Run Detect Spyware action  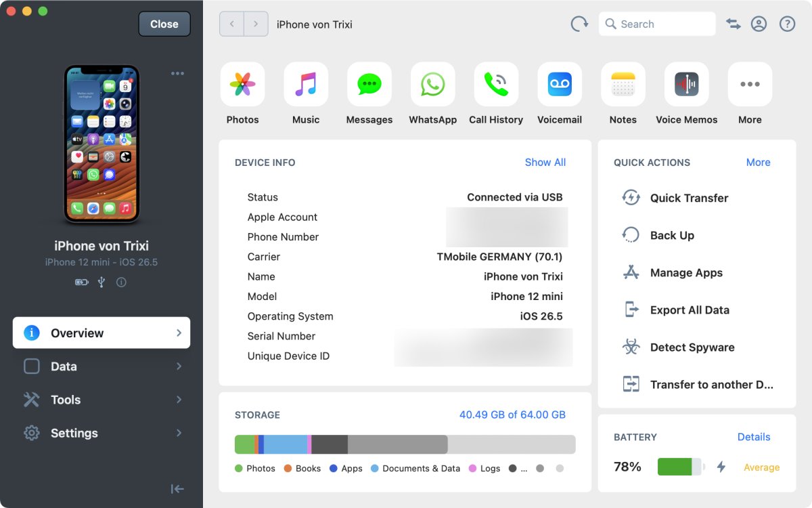pyautogui.click(x=678, y=347)
